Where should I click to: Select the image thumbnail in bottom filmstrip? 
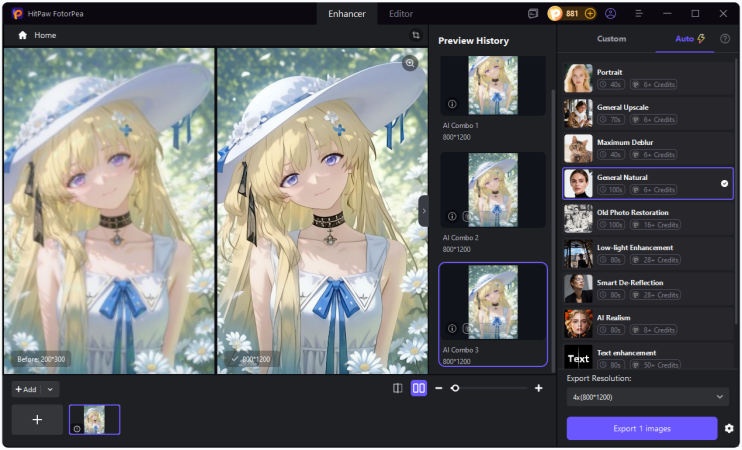coord(95,420)
